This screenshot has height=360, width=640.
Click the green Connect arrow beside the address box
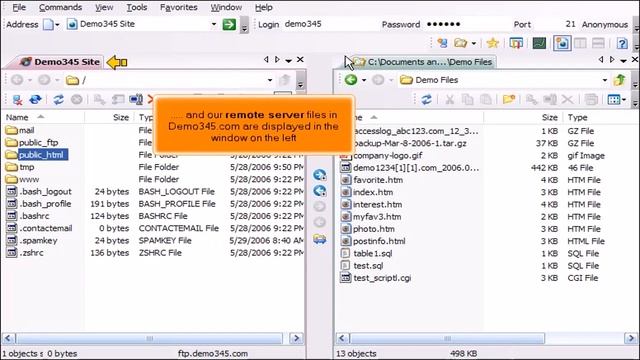tap(229, 24)
